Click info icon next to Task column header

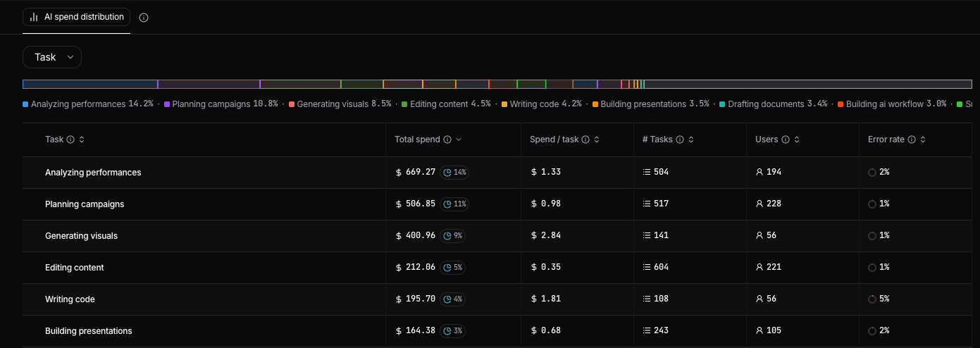click(x=70, y=139)
